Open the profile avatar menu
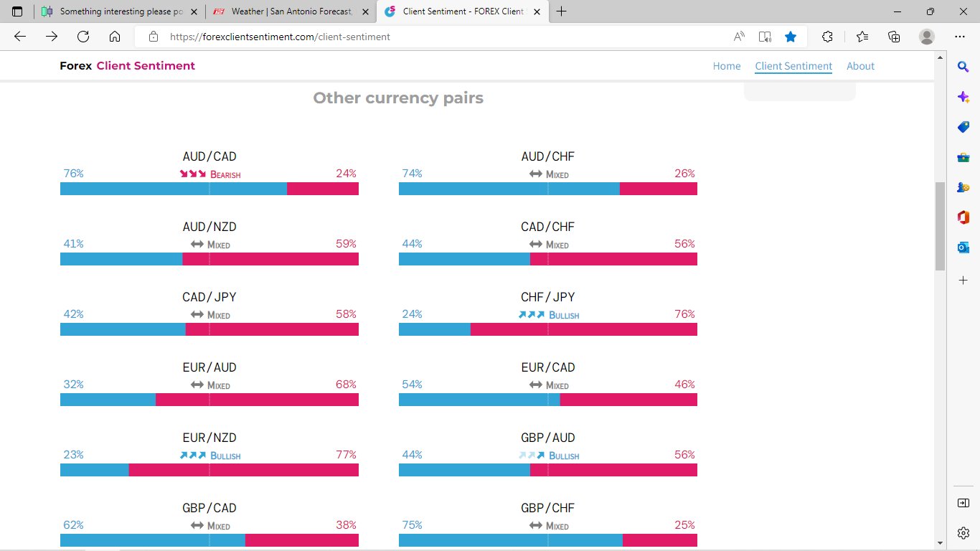The width and height of the screenshot is (980, 551). 927,37
